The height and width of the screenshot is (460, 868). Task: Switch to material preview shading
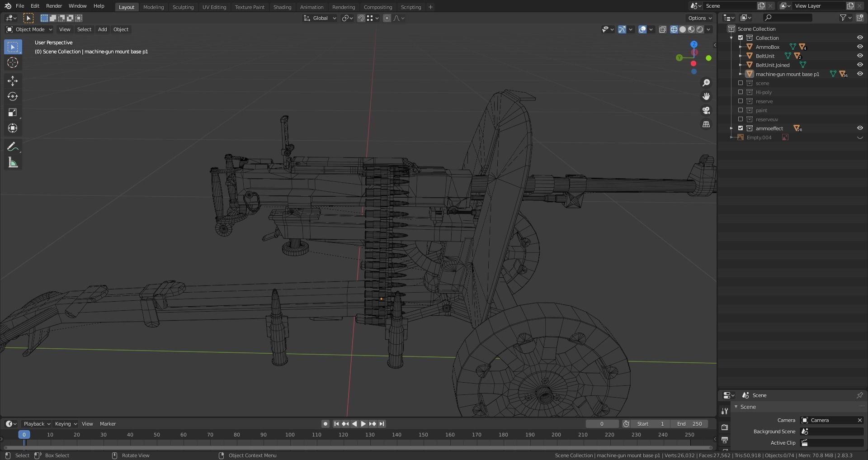pyautogui.click(x=691, y=29)
